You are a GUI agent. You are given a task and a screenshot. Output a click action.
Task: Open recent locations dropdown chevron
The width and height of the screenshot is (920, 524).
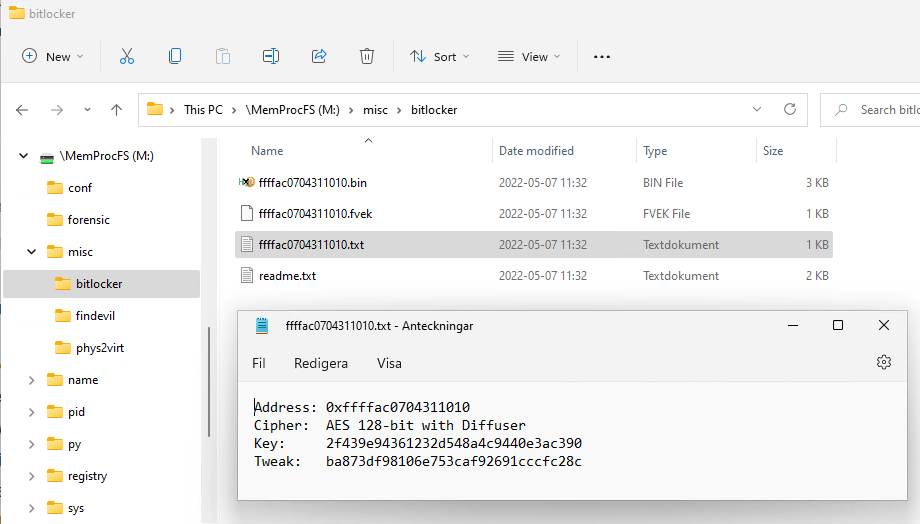[x=87, y=110]
